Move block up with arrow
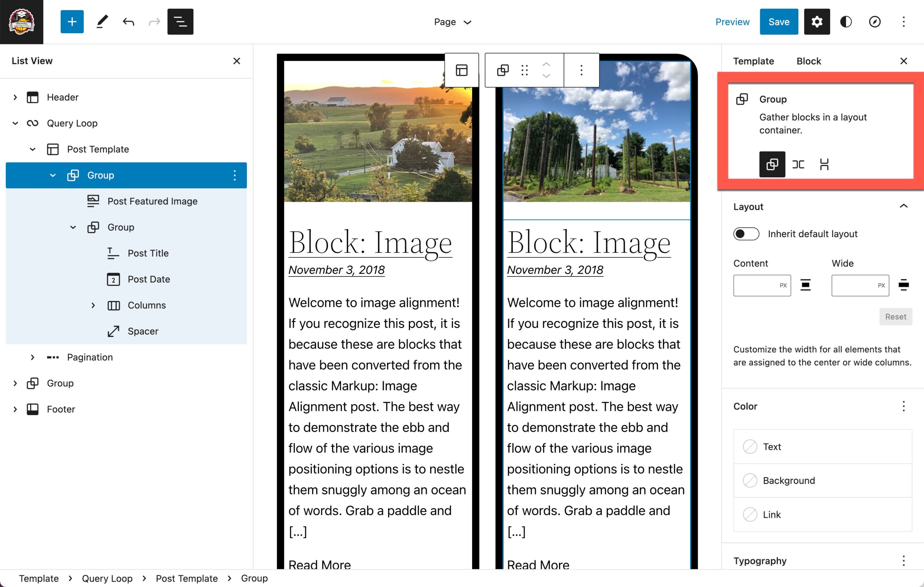The width and height of the screenshot is (924, 587). [546, 65]
